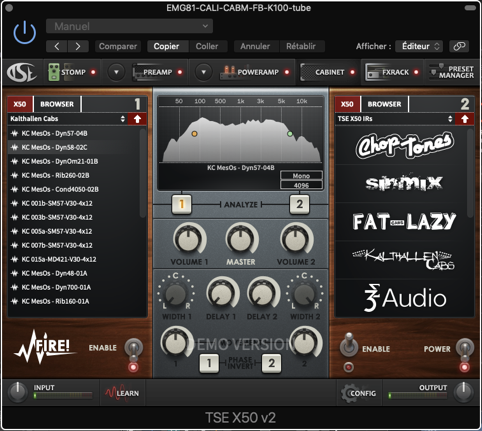Select X50 tab in cabinet 1
The width and height of the screenshot is (482, 431).
(x=20, y=104)
